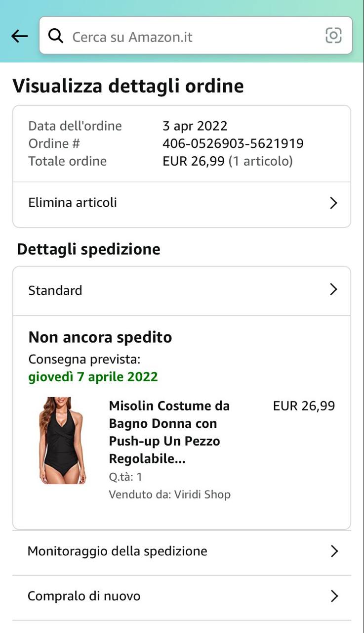Viewport: 364px width, 633px height.
Task: Tap the back arrow icon
Action: coord(19,36)
